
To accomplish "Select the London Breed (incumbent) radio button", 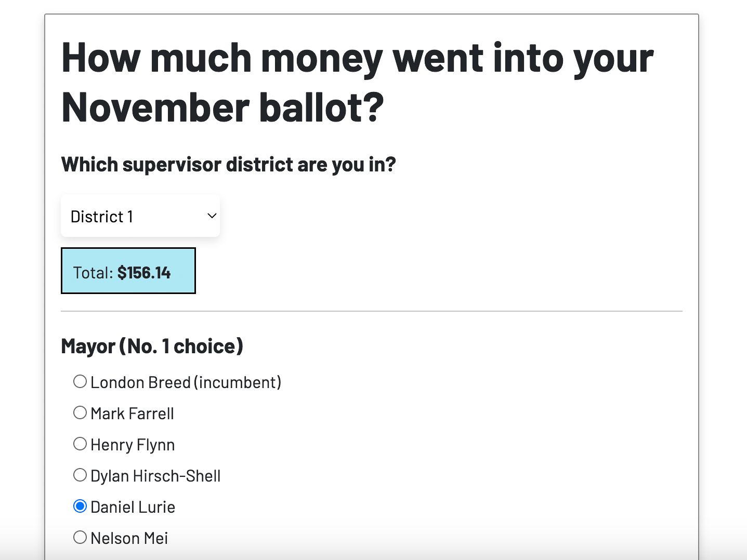I will (80, 381).
